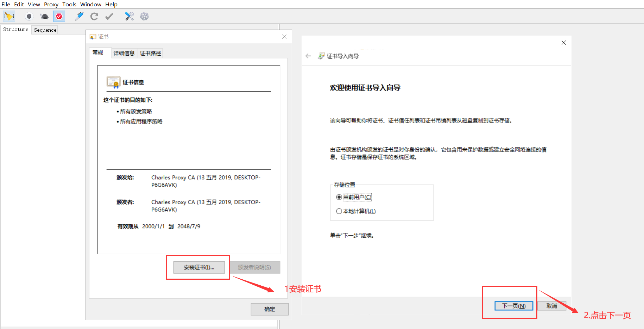Clear the session with the broom icon

9,16
